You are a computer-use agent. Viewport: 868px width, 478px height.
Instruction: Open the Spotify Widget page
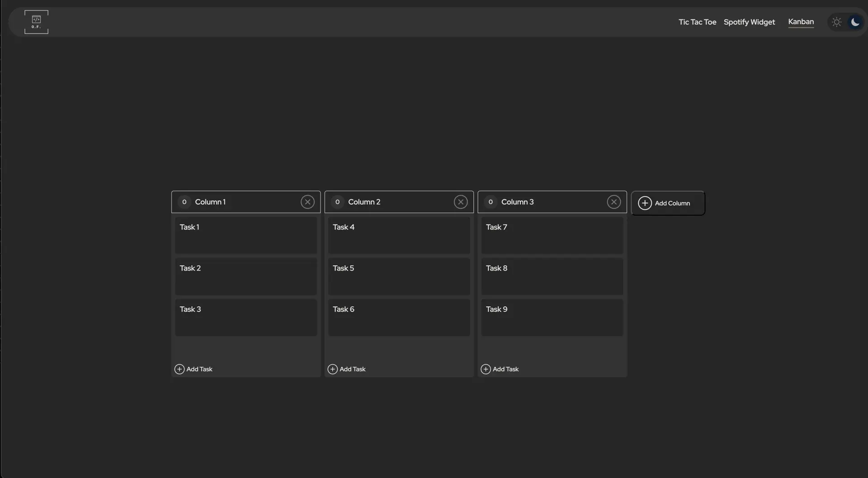[x=750, y=22]
